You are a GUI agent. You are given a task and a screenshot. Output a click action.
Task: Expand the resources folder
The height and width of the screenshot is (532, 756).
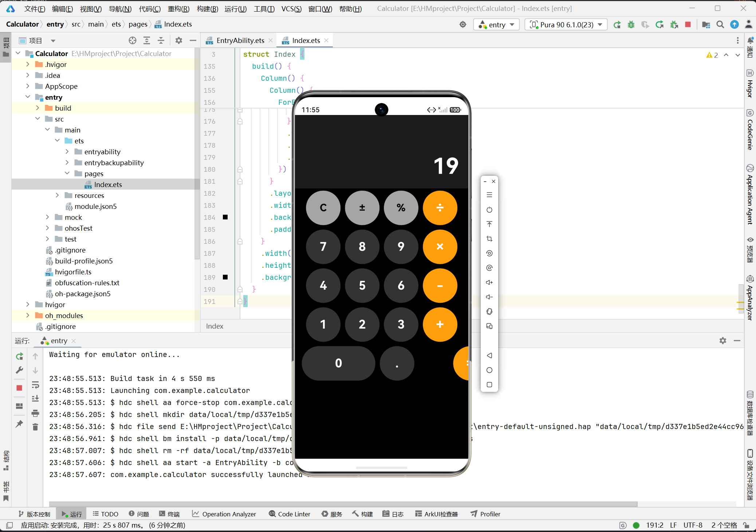pyautogui.click(x=57, y=195)
